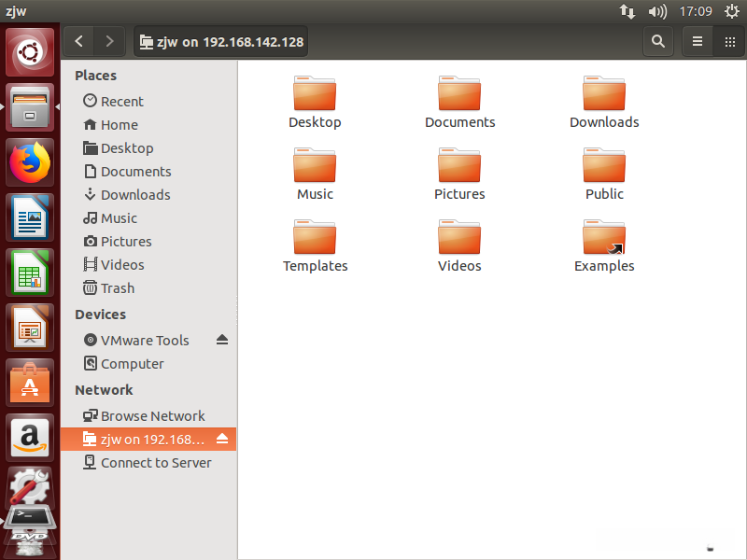Open the Amazon launcher icon

[x=30, y=438]
